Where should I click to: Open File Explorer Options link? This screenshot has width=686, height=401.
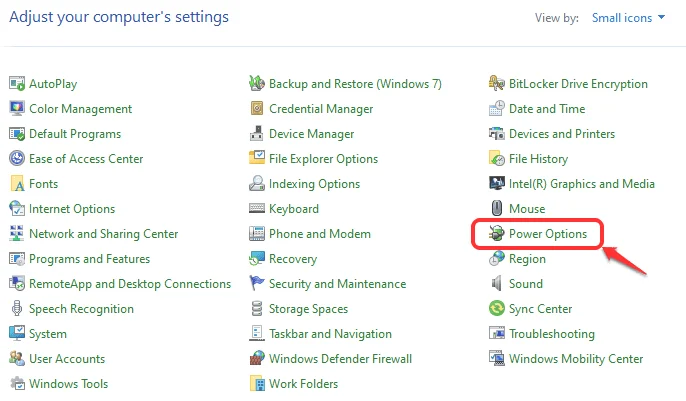click(323, 159)
